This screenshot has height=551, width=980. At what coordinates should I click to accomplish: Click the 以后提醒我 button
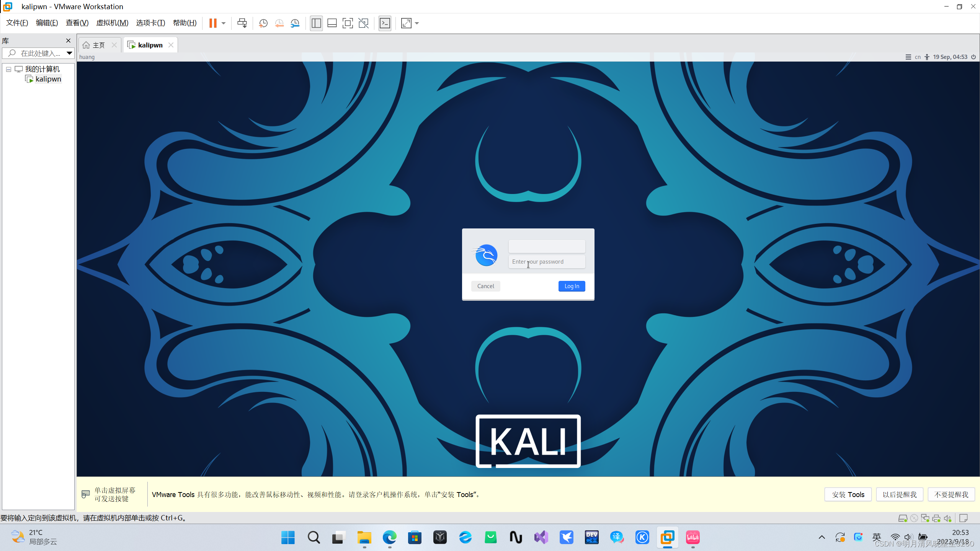pos(900,494)
